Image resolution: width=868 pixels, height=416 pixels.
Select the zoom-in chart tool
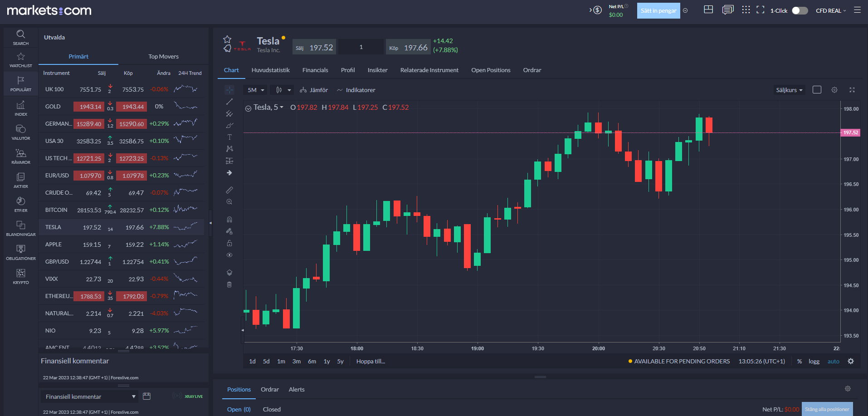229,202
